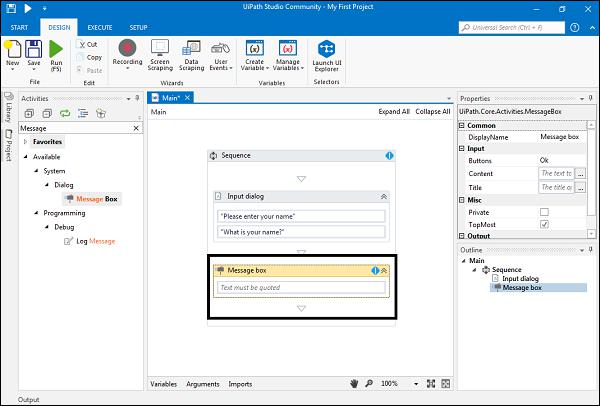Close the Main workflow tab

[x=188, y=98]
